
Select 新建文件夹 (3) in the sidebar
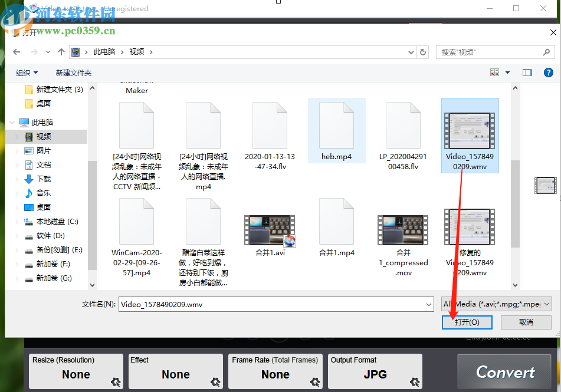pos(54,90)
